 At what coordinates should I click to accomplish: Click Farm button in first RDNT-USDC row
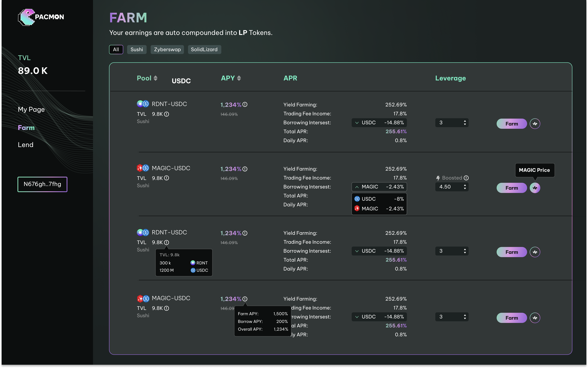(x=511, y=124)
